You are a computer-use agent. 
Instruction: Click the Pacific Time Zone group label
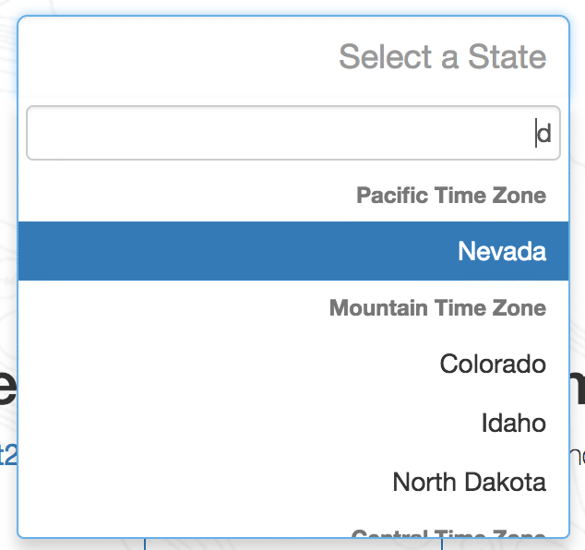[451, 195]
